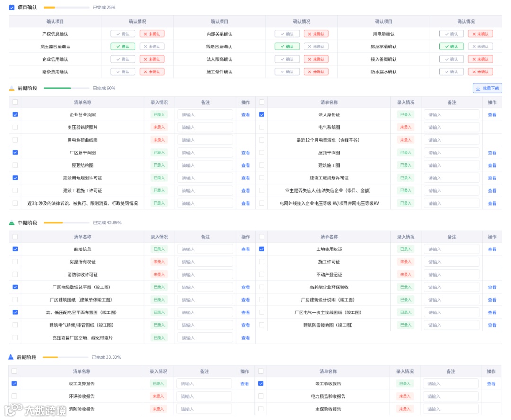Screen dimensions: 511x420
Task: Click 批量下载 button
Action: click(487, 88)
